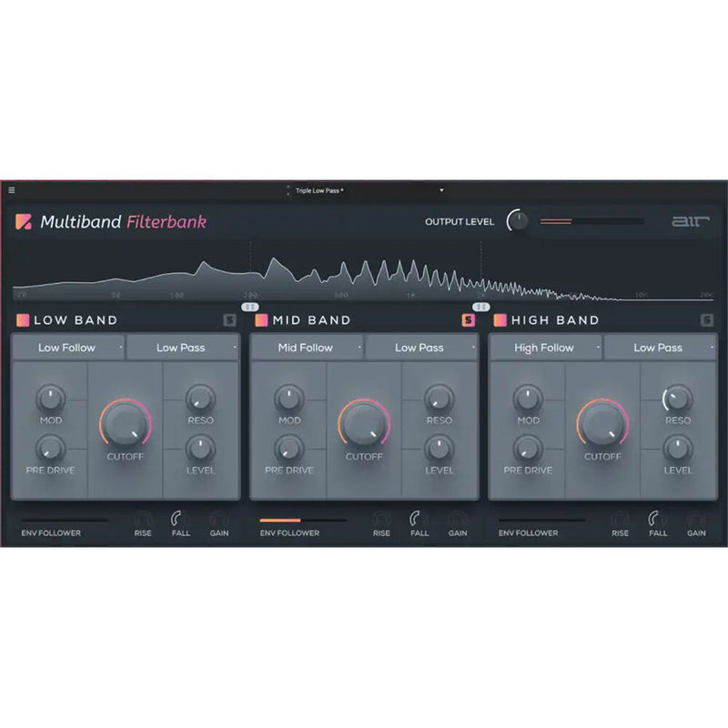Open the hamburger menu icon
The height and width of the screenshot is (728, 728).
click(12, 190)
